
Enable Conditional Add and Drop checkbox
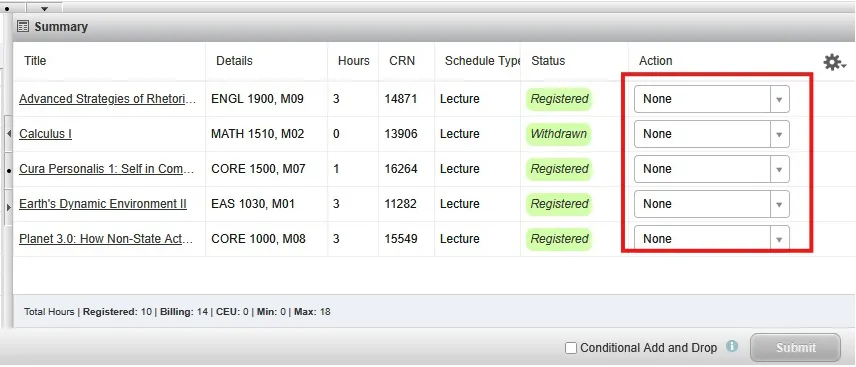pos(570,348)
